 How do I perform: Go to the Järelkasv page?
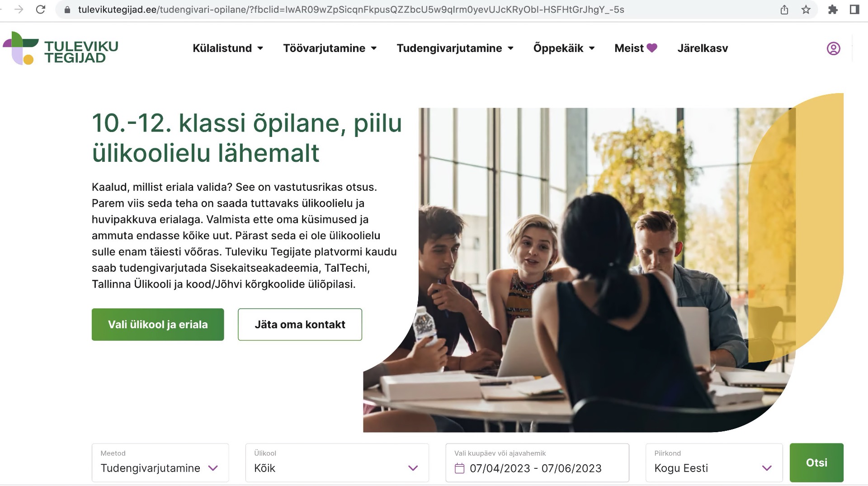tap(703, 48)
